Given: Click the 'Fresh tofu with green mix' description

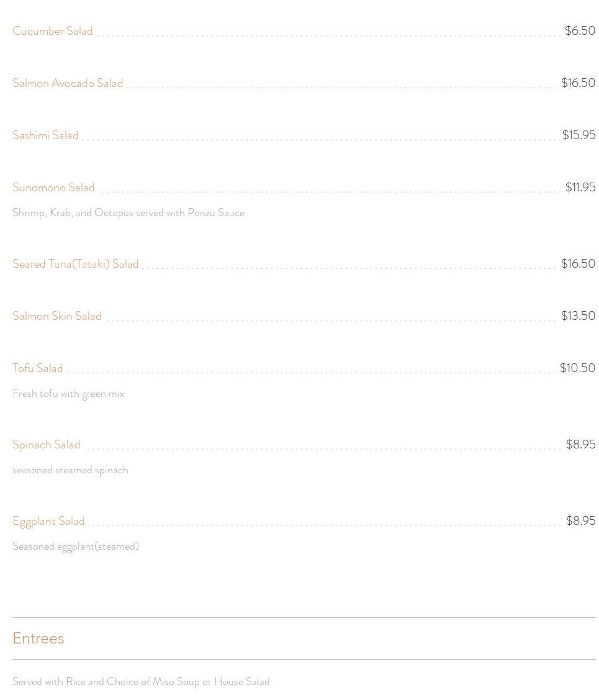Looking at the screenshot, I should (68, 394).
